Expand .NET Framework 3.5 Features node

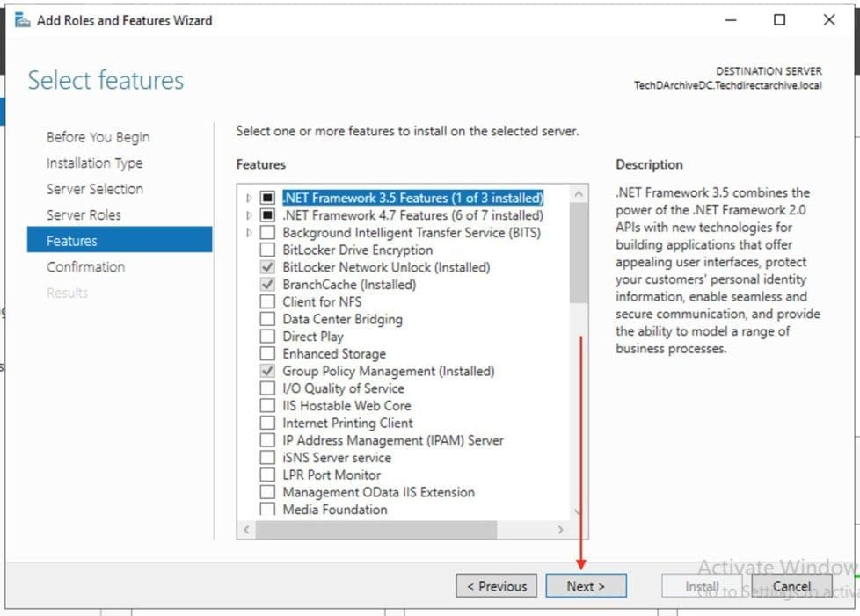(250, 199)
